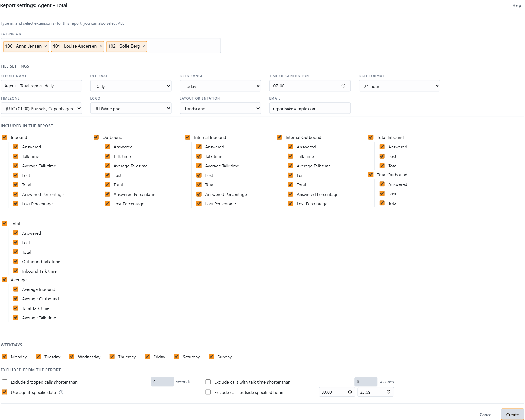Click the info icon beside agent-specific data
The width and height of the screenshot is (525, 420).
(x=61, y=392)
